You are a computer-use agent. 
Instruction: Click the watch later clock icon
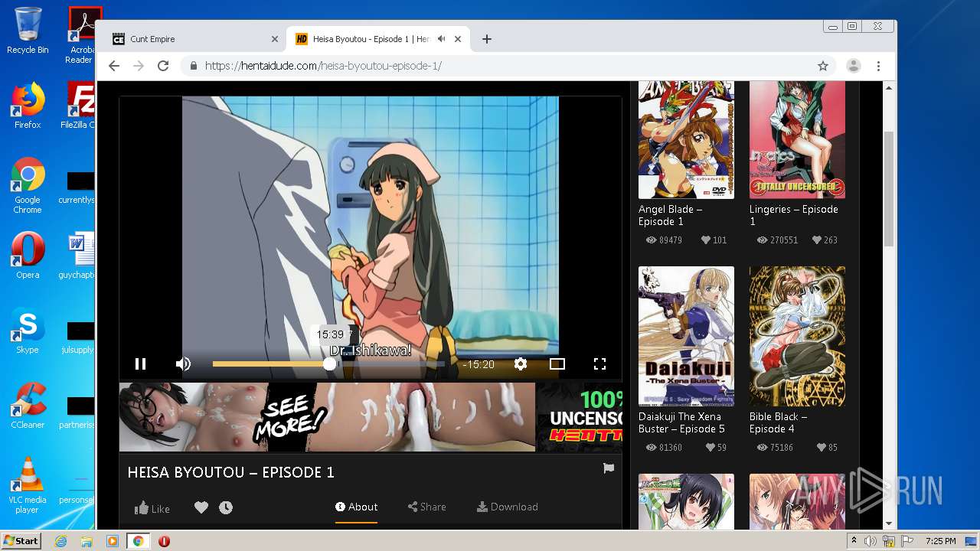[226, 507]
